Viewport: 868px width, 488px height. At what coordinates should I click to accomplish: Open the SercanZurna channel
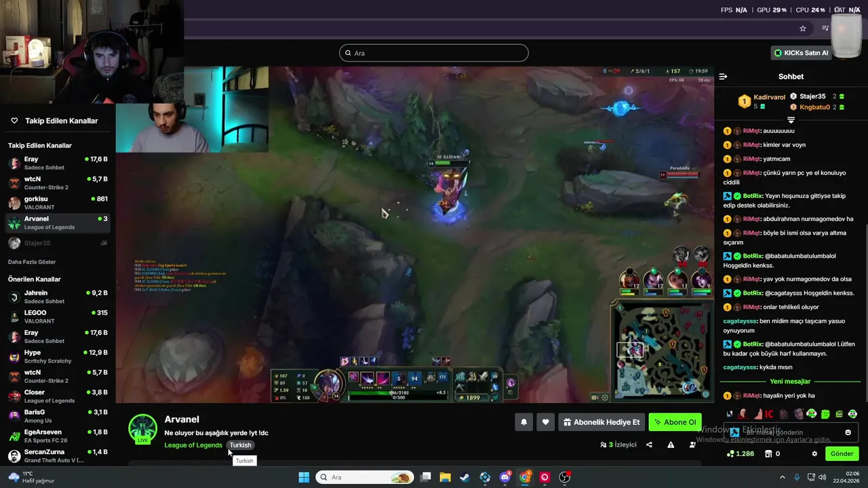click(x=58, y=455)
